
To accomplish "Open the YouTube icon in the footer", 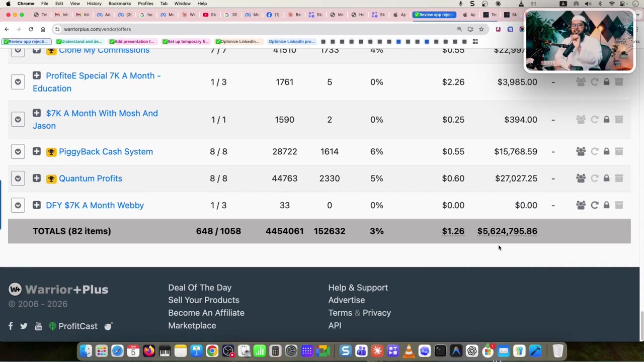I will [38, 326].
